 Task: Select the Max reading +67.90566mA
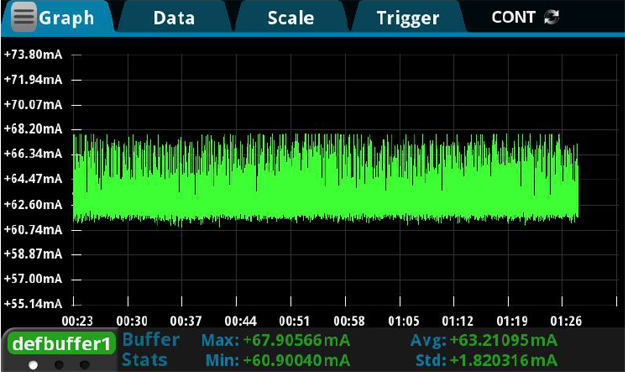296,340
